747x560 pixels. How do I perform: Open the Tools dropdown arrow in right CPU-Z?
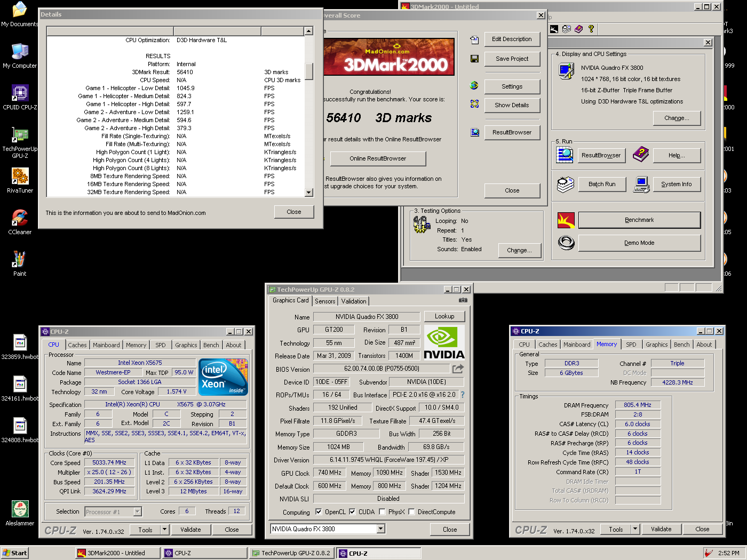(x=635, y=529)
